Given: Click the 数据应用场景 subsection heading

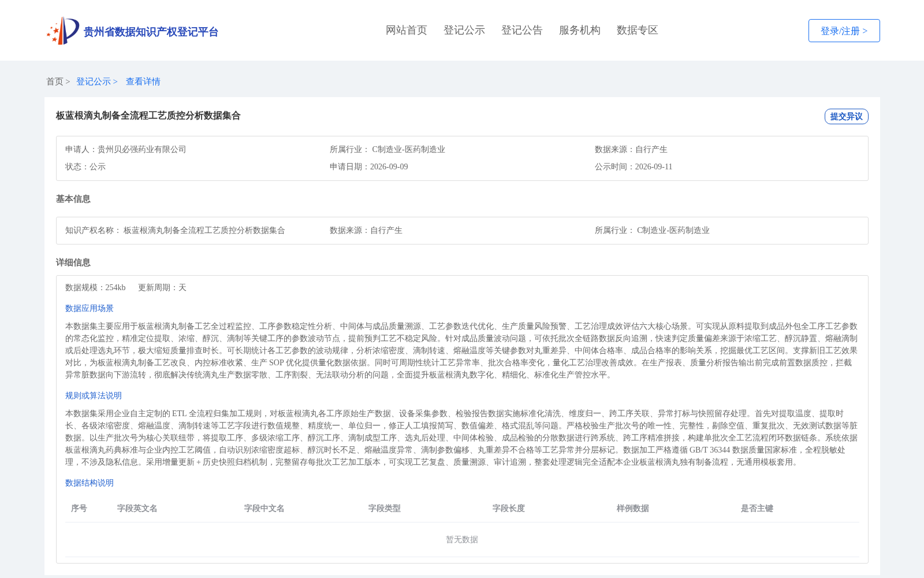Looking at the screenshot, I should click(x=90, y=308).
